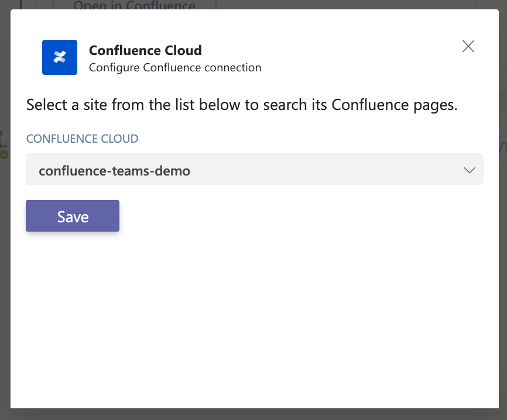Click the blank dialog area right of Save

tap(293, 216)
